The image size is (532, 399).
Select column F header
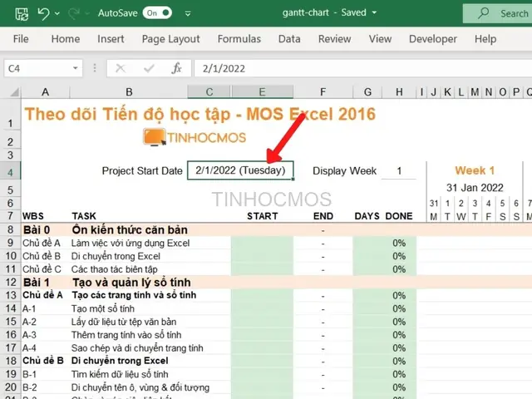[x=323, y=92]
